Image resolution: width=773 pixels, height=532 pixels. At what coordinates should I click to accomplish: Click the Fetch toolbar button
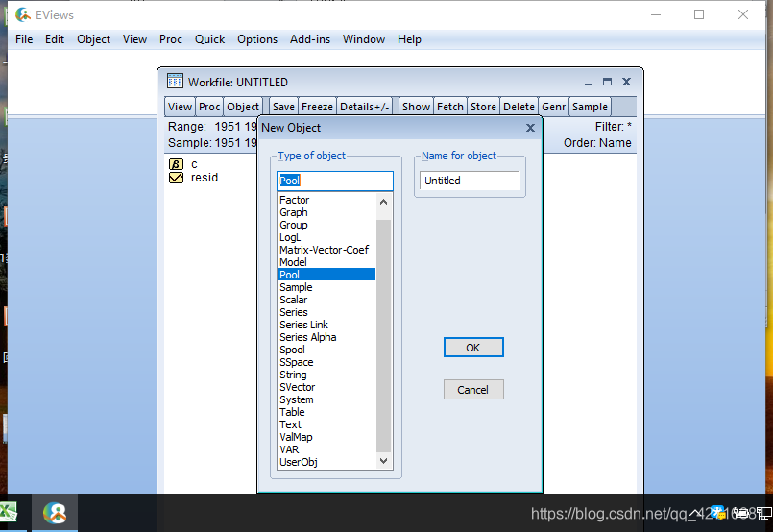(450, 107)
